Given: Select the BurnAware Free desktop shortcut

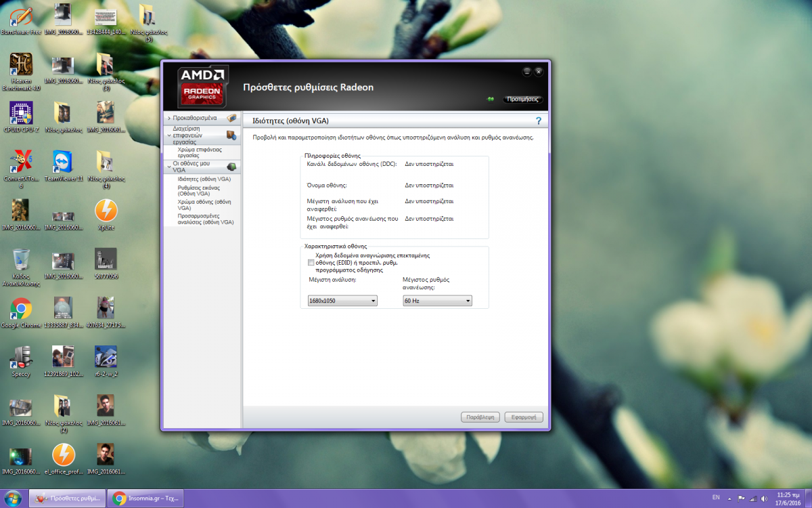Looking at the screenshot, I should 22,20.
